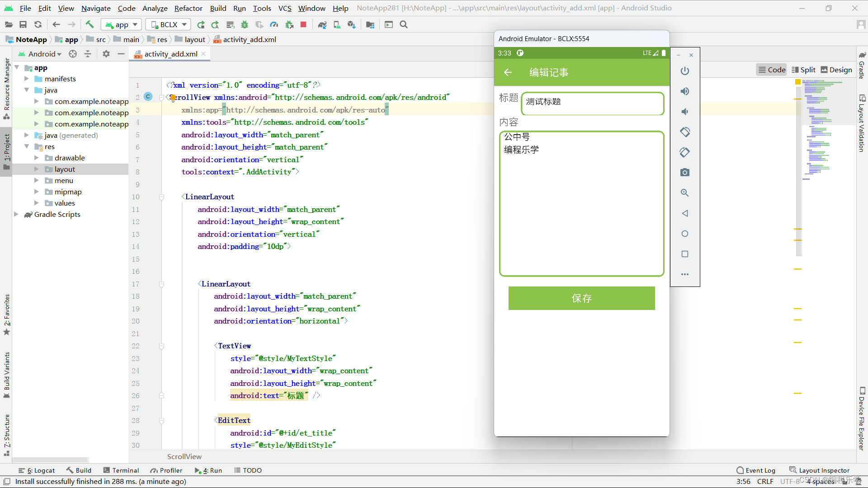The width and height of the screenshot is (868, 488).
Task: Click the emulator zoom icon
Action: coord(685,193)
